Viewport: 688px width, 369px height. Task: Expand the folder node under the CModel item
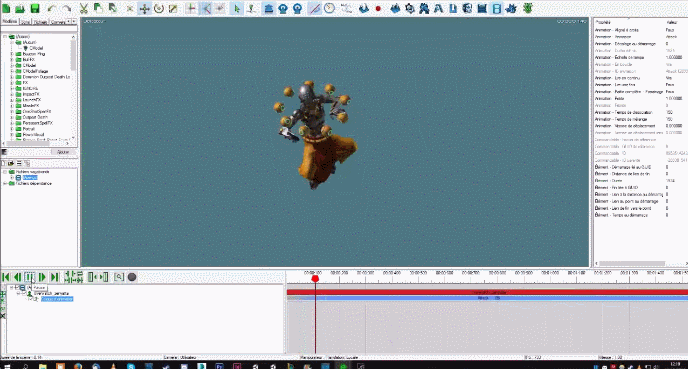12,54
